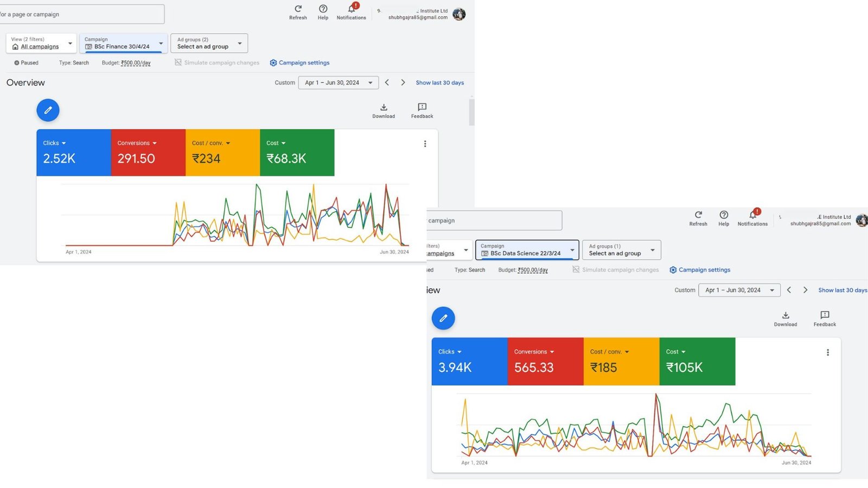Image resolution: width=868 pixels, height=488 pixels.
Task: Change metric on the Cost ₹68.3K scorecard
Action: 276,143
